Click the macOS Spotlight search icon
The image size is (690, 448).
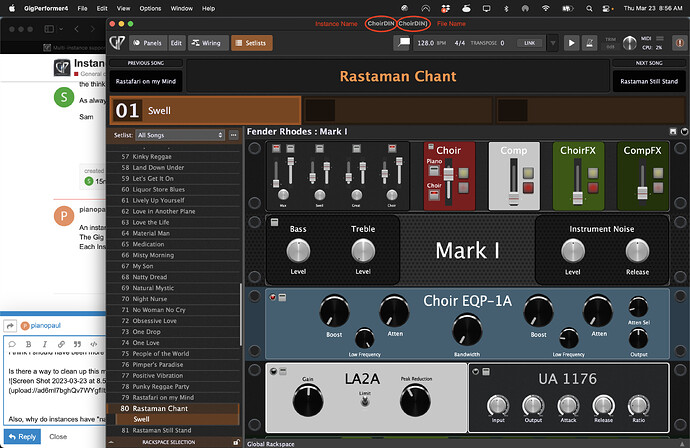point(589,8)
